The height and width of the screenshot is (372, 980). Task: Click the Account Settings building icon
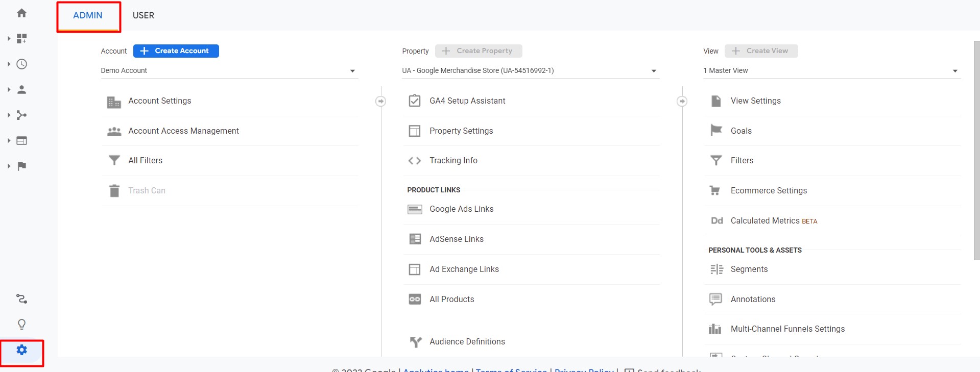click(x=114, y=102)
